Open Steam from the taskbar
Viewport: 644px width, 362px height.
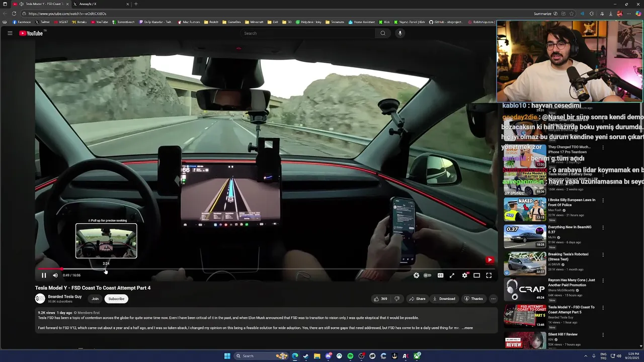[x=306, y=356]
